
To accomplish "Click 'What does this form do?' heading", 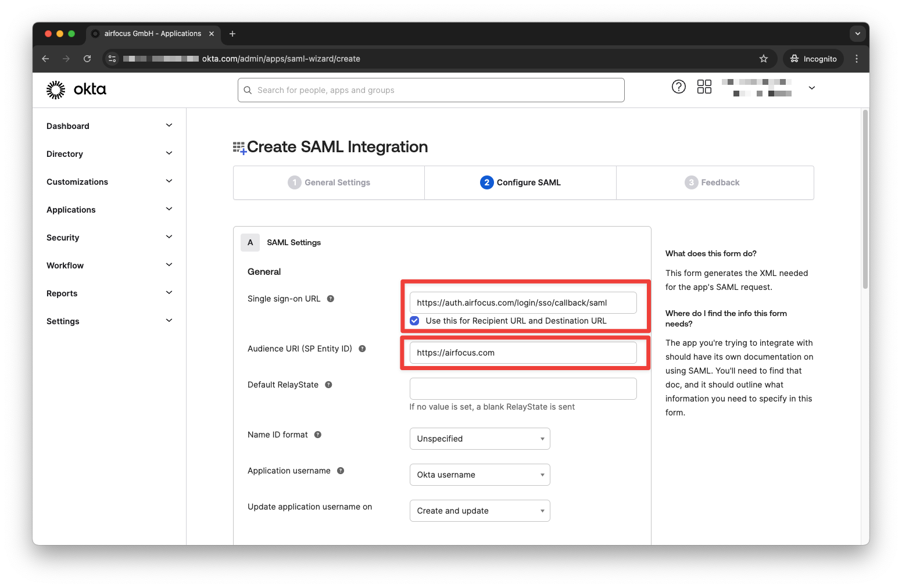I will 711,253.
